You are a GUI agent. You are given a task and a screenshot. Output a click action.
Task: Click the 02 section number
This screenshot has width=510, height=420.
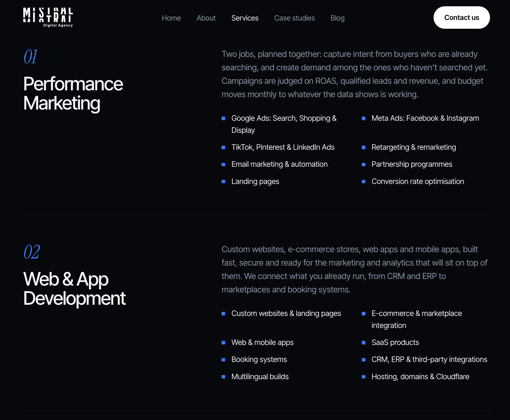point(32,252)
